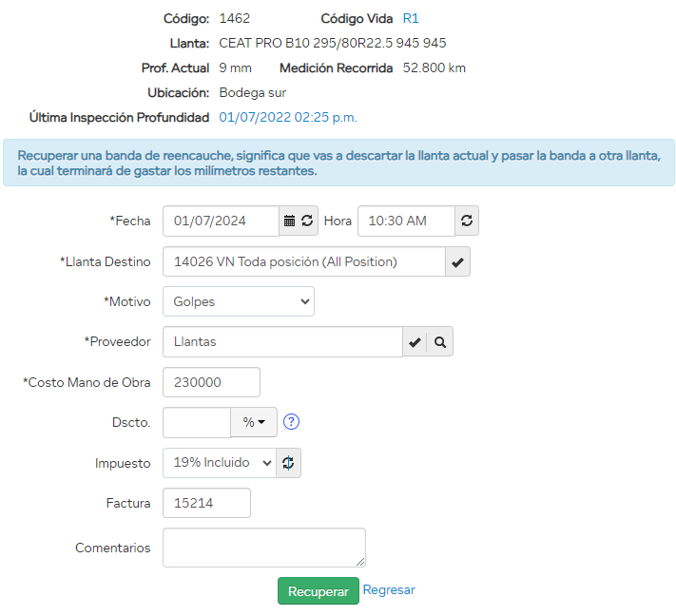
Task: Click the refresh icon next to Impuesto
Action: coord(289,463)
